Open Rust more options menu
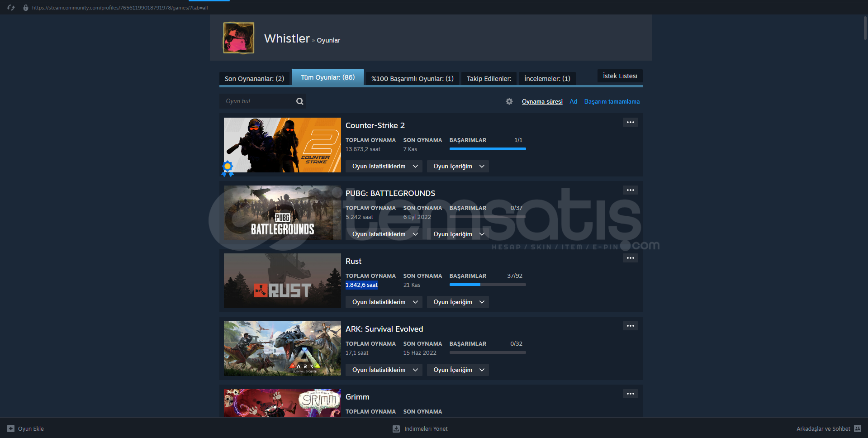This screenshot has height=438, width=868. 631,258
